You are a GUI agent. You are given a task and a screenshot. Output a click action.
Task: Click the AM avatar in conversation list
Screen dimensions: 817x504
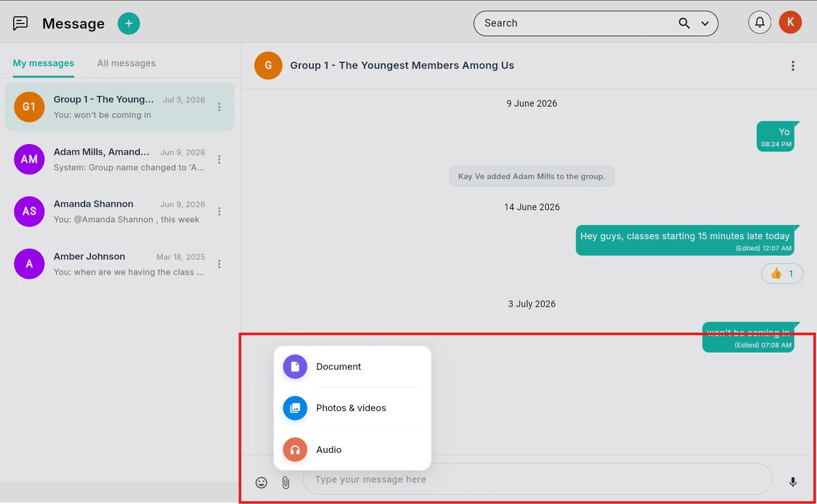click(x=29, y=159)
